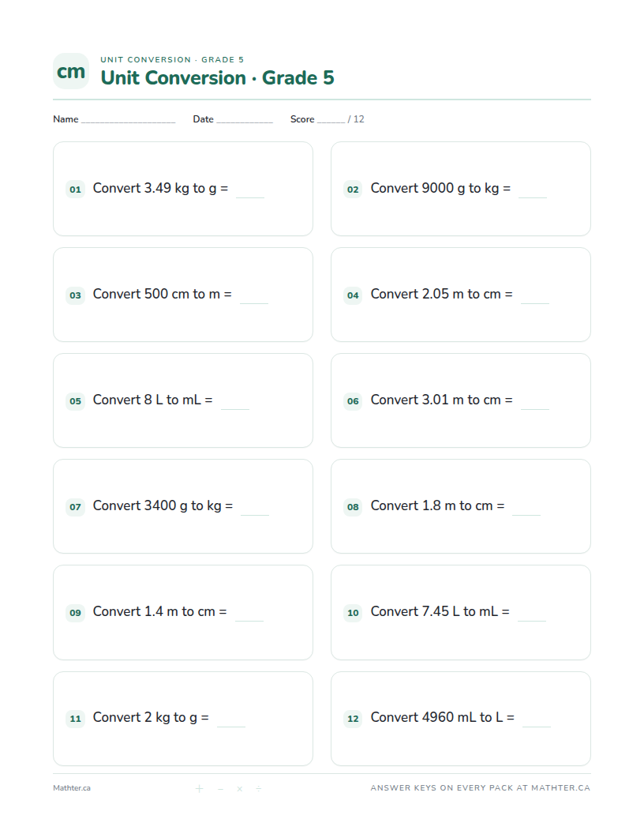Select the heading "Unit Conversion · Grade 5"
Image resolution: width=644 pixels, height=834 pixels.
[217, 77]
